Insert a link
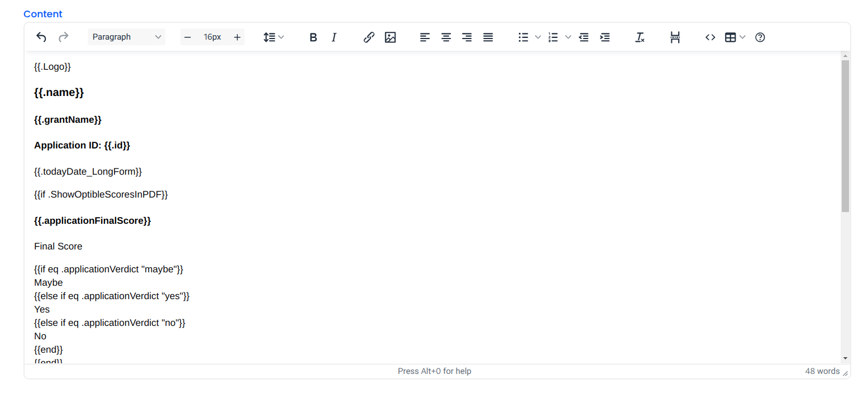This screenshot has width=868, height=394. click(x=369, y=37)
